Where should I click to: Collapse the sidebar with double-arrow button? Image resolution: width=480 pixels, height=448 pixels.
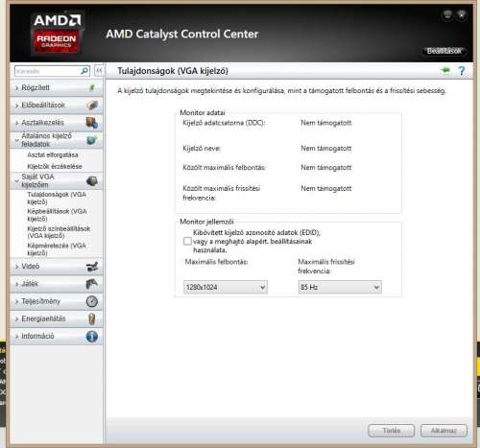(99, 70)
